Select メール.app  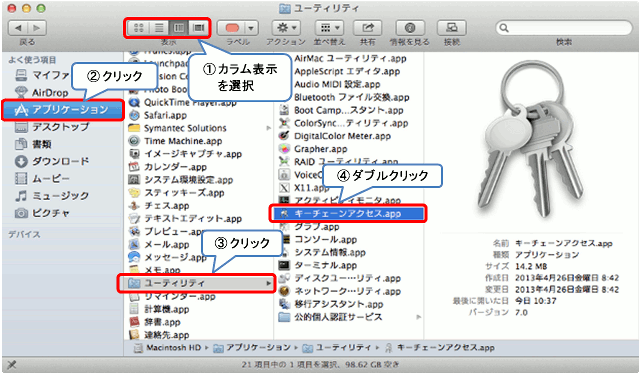[x=159, y=245]
